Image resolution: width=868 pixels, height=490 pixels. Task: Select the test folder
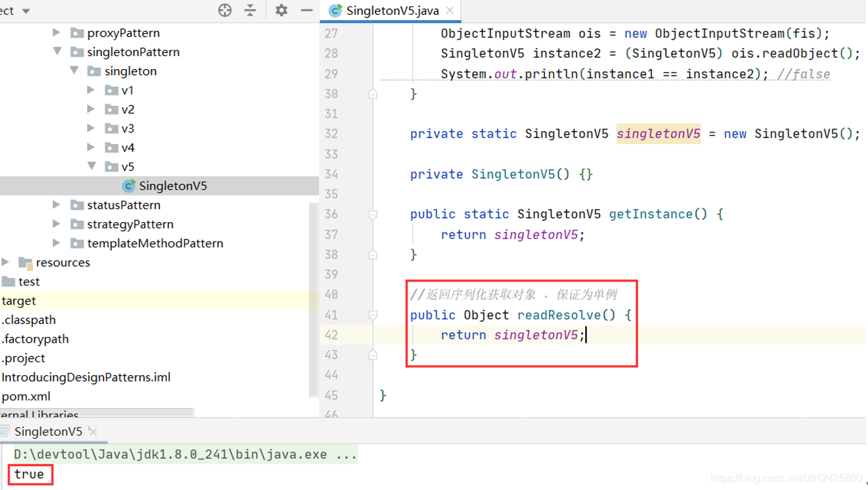pyautogui.click(x=29, y=281)
